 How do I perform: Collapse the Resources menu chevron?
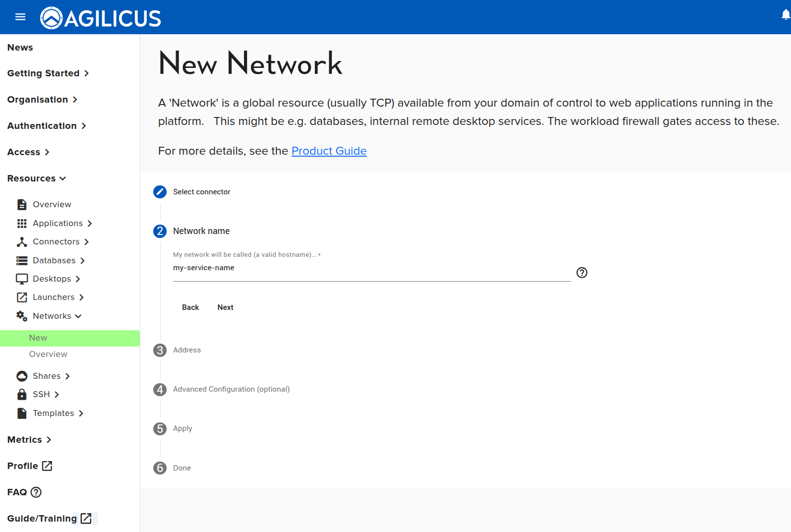pyautogui.click(x=62, y=178)
